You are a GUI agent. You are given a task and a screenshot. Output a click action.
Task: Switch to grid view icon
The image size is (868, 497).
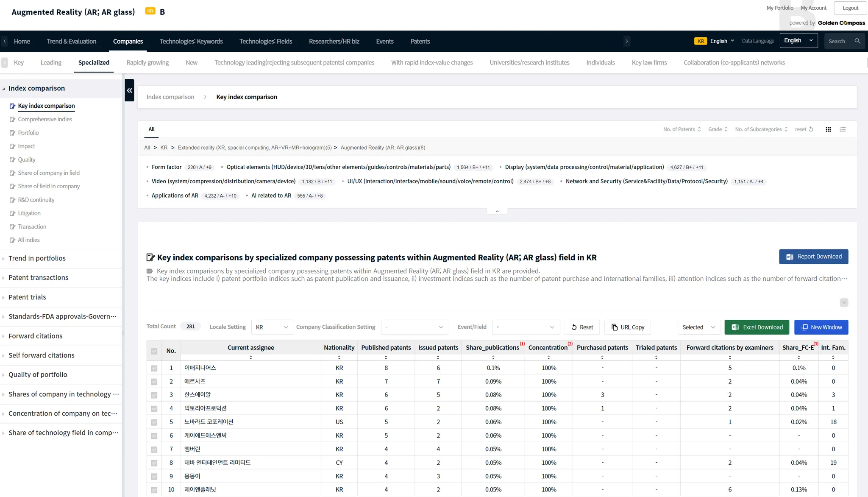coord(828,129)
